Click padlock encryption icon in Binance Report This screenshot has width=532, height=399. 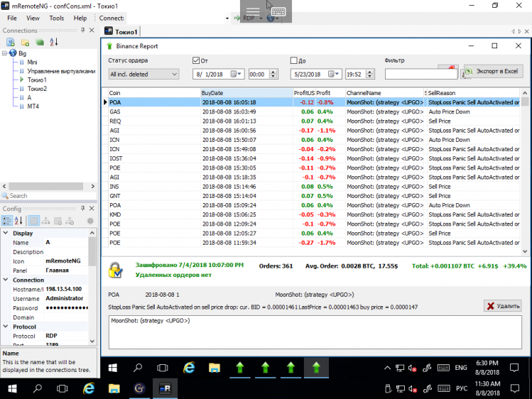[115, 270]
